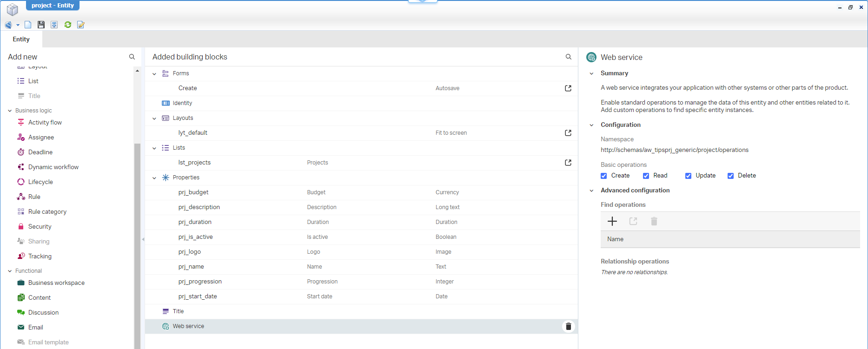The height and width of the screenshot is (349, 868).
Task: Uncheck the Create basic operation
Action: point(604,176)
